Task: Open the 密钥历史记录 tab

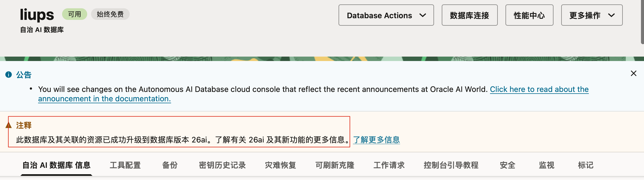Action: [222, 165]
